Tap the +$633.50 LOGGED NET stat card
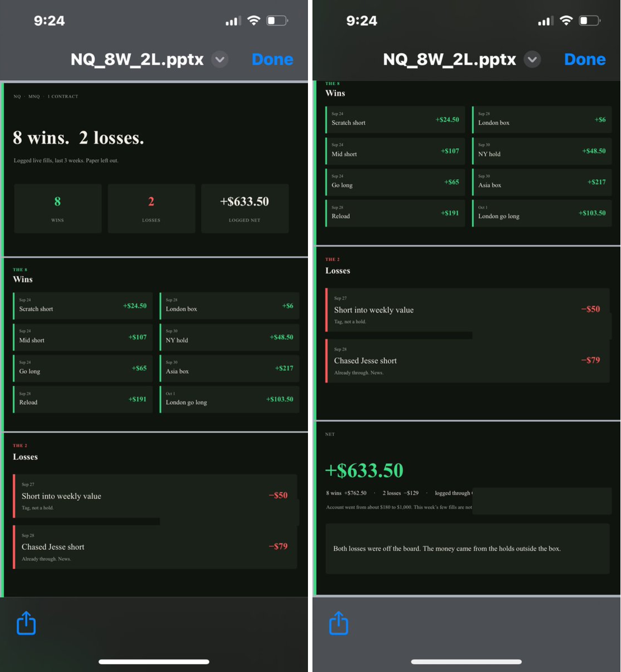This screenshot has width=621, height=672. [245, 208]
